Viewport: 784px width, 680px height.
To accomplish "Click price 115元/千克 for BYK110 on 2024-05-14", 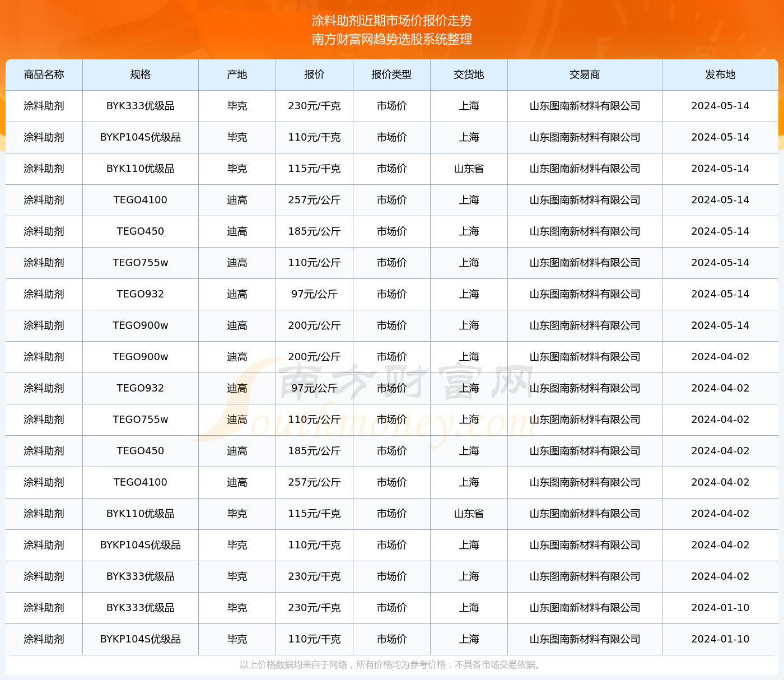I will pos(314,169).
